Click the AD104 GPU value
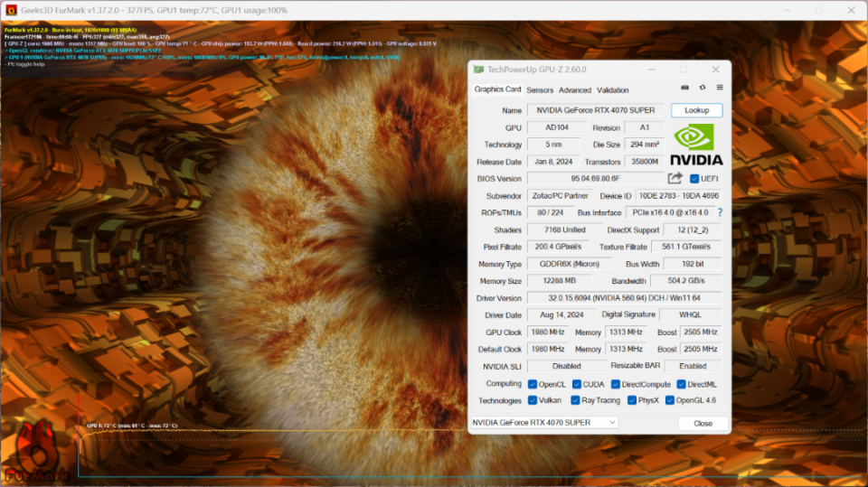Viewport: 868px width, 487px height. 556,127
